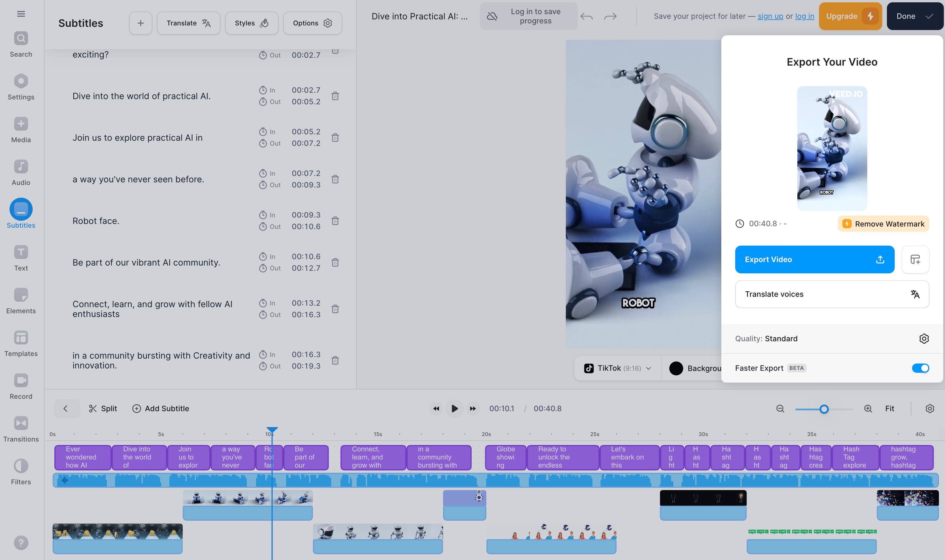Open the Elements sidebar panel
This screenshot has height=560, width=945.
(21, 301)
